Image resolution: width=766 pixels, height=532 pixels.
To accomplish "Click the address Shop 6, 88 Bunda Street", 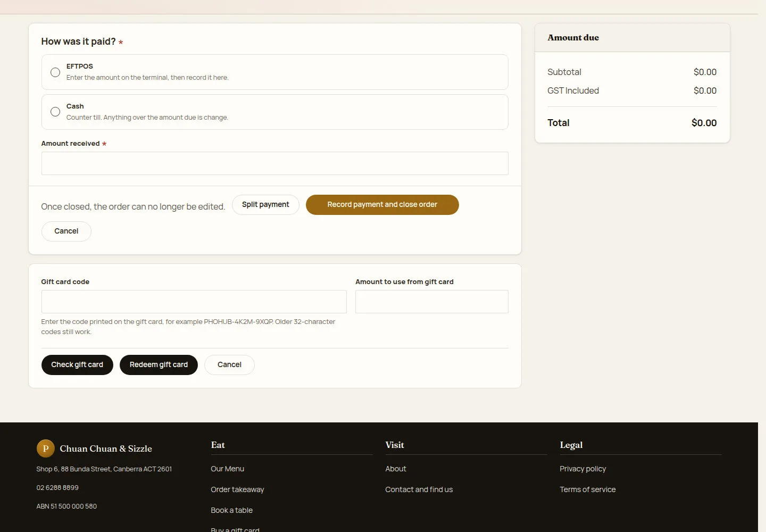I will (x=104, y=469).
